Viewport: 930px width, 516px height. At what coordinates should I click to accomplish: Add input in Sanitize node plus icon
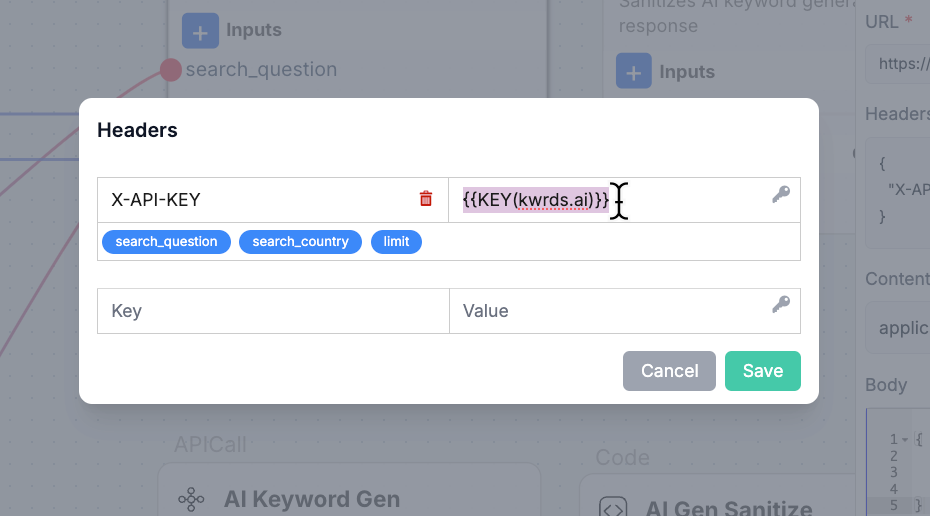tap(633, 71)
